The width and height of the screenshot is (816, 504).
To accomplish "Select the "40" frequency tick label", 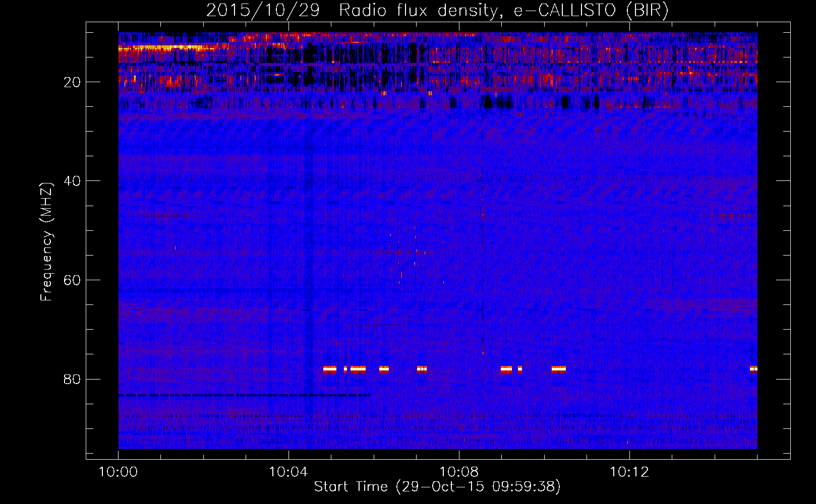I will click(x=73, y=181).
